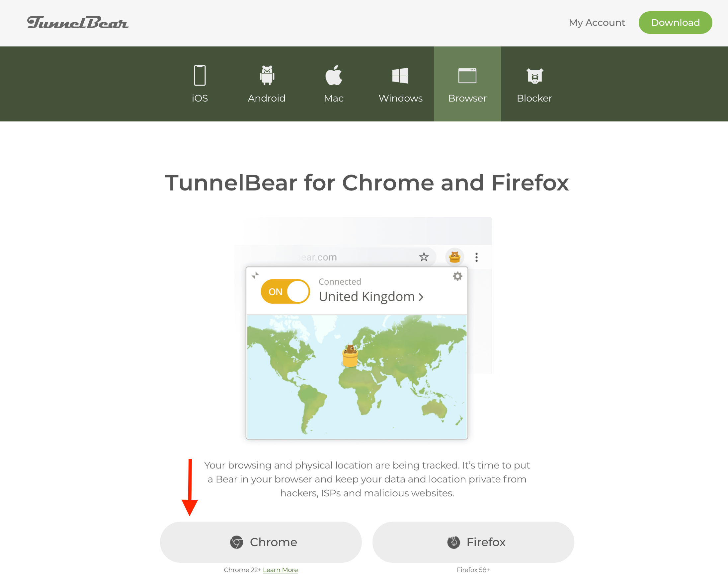Click the collapse arrows icon in the popup
The width and height of the screenshot is (728, 586).
[255, 275]
